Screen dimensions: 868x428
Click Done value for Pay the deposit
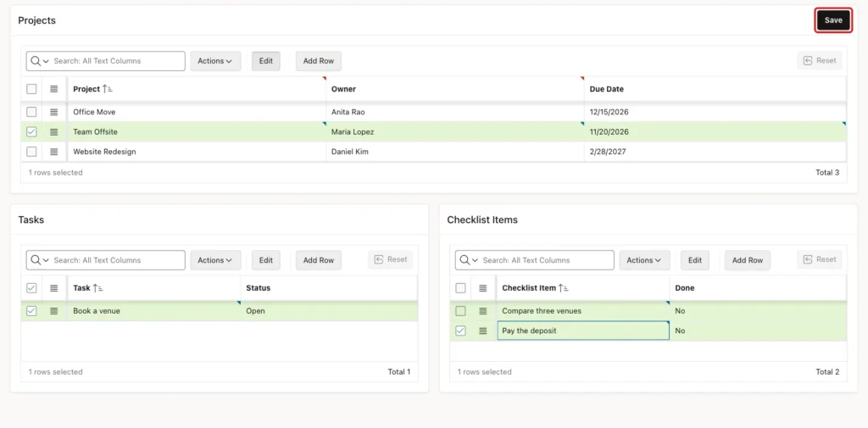tap(759, 331)
